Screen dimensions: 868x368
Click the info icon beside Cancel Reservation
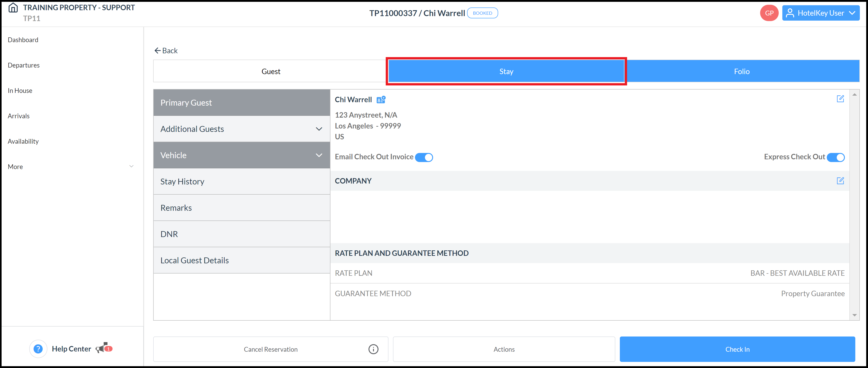click(x=373, y=349)
